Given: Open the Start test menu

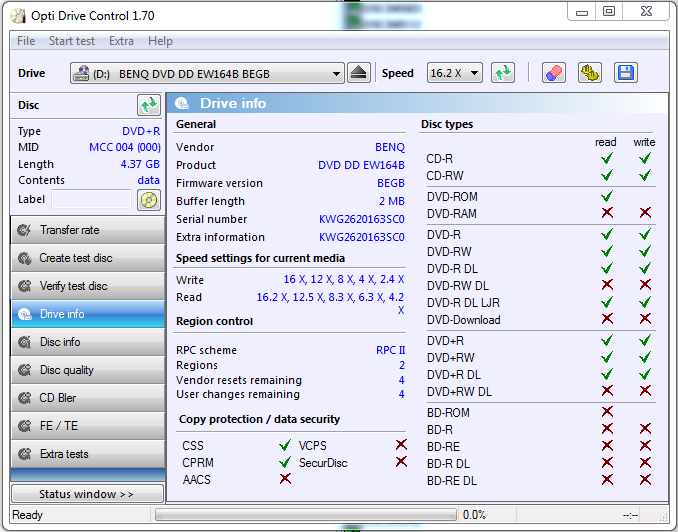Looking at the screenshot, I should 72,41.
